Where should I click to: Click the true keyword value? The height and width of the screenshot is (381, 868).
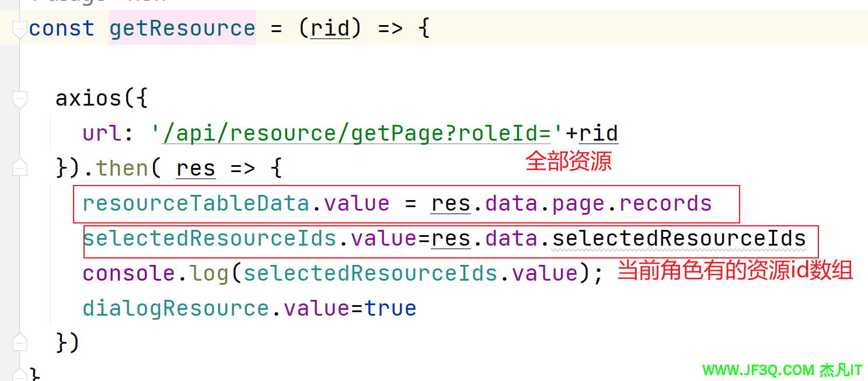[391, 309]
